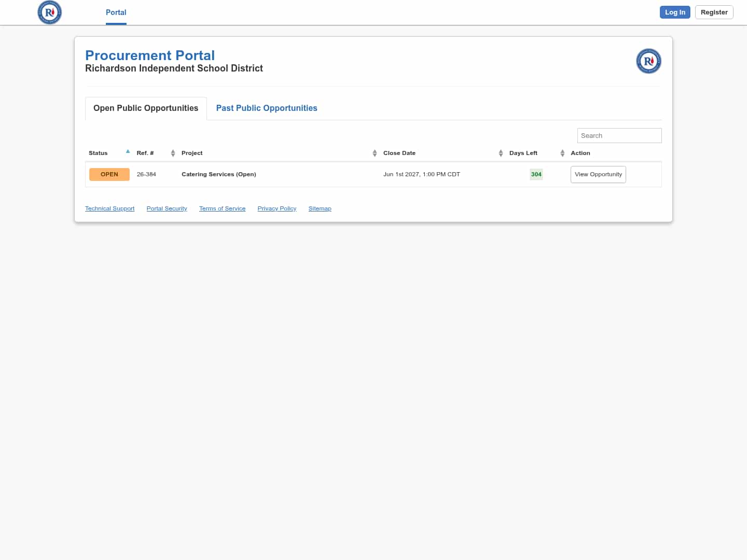
Task: Click the Register button
Action: 714,12
